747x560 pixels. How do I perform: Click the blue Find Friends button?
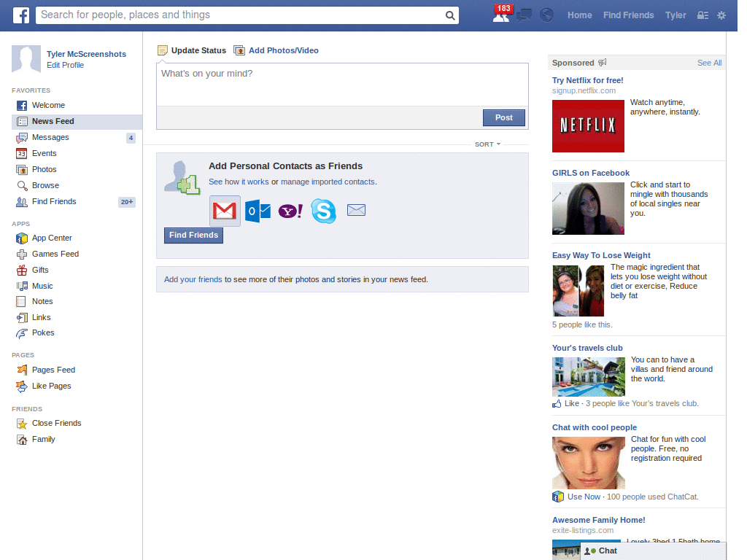(193, 236)
